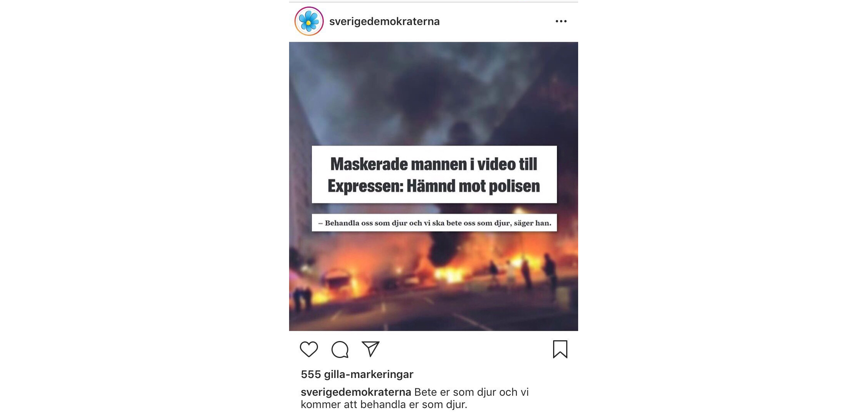Open sverigedemokraterna username in the caption
This screenshot has height=415, width=868.
coord(356,392)
